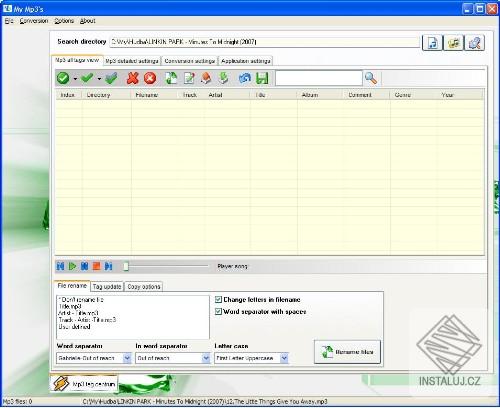500x408 pixels.
Task: Click the Comment column header
Action: pyautogui.click(x=367, y=95)
